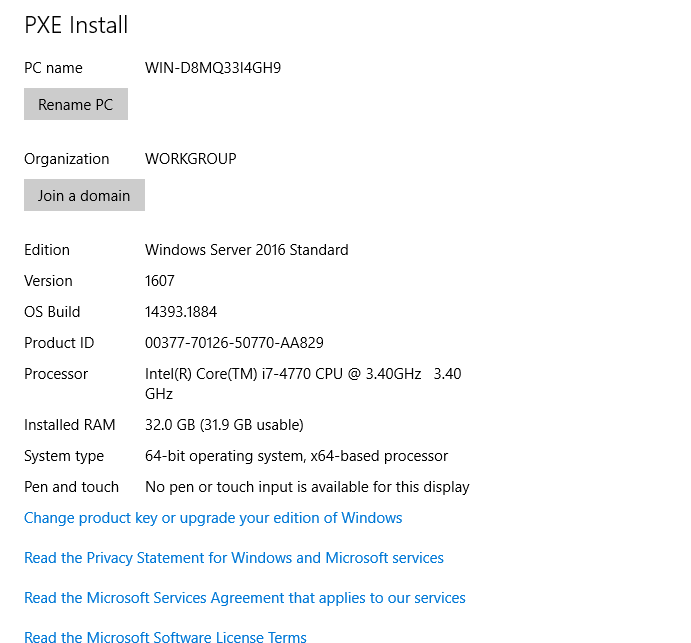
Task: Select the Product ID 00377-70126-50770-AA829
Action: 234,343
